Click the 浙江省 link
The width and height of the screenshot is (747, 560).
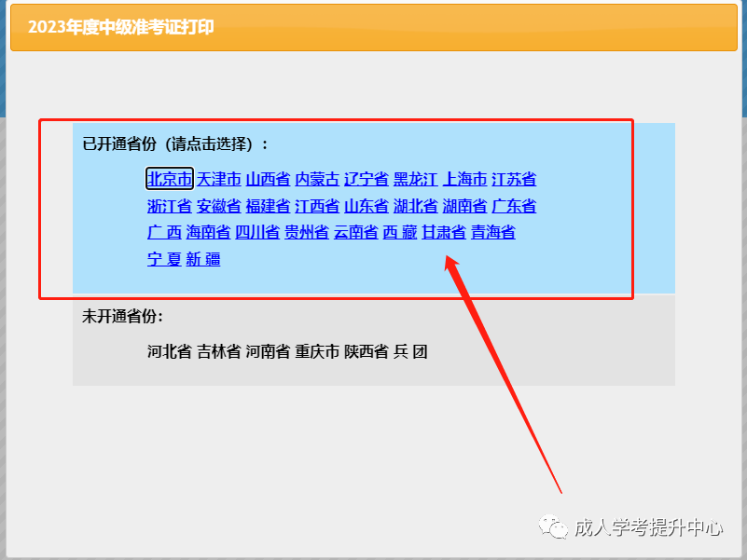170,206
